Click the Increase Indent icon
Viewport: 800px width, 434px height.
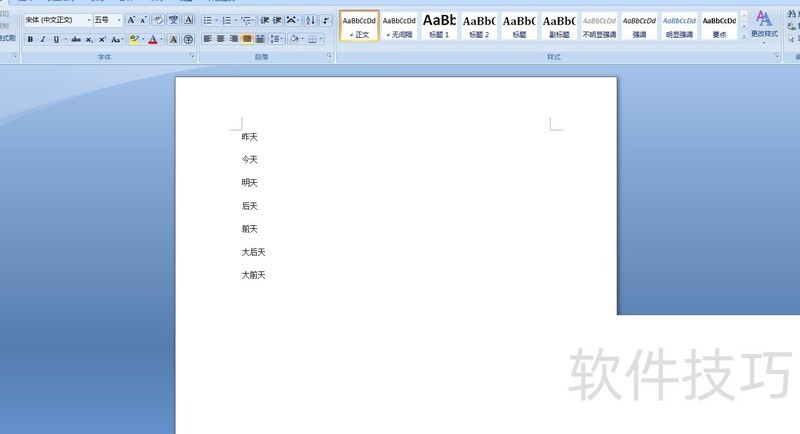click(277, 20)
